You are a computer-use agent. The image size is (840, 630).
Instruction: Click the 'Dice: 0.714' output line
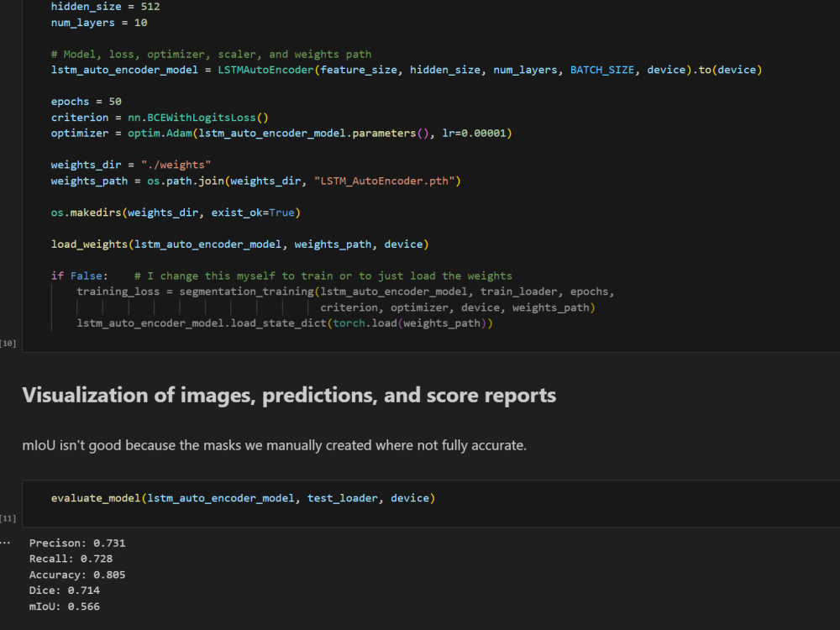pyautogui.click(x=65, y=591)
